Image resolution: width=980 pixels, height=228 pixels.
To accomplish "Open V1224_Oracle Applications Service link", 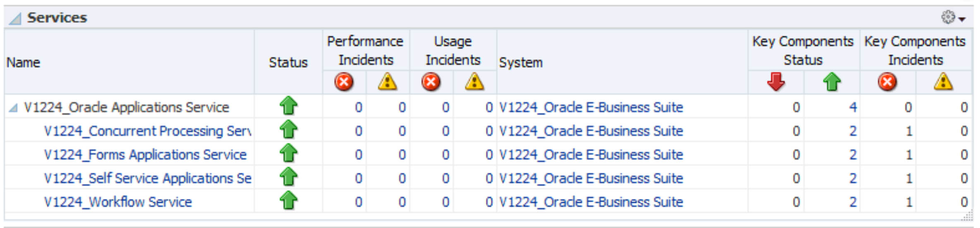I will pos(127,107).
